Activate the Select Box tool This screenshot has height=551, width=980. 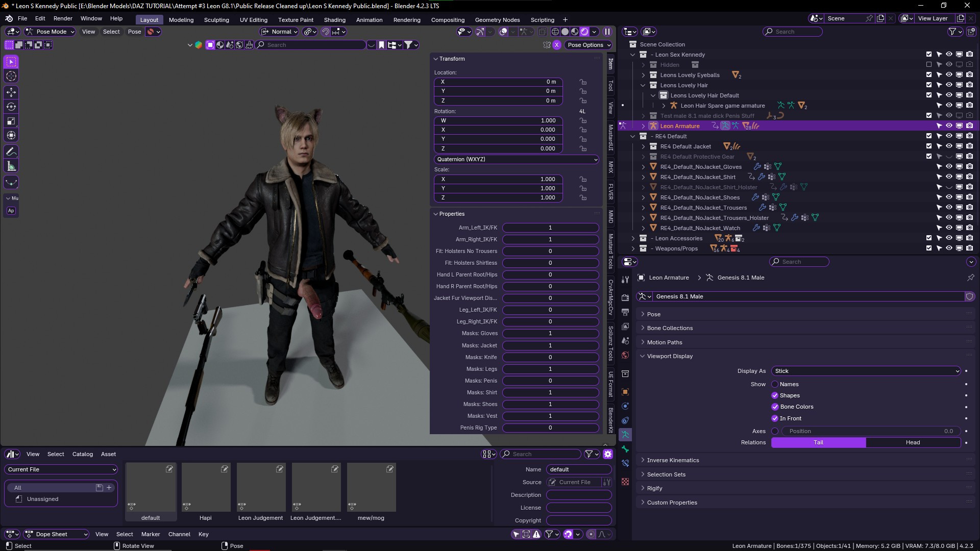pyautogui.click(x=11, y=62)
